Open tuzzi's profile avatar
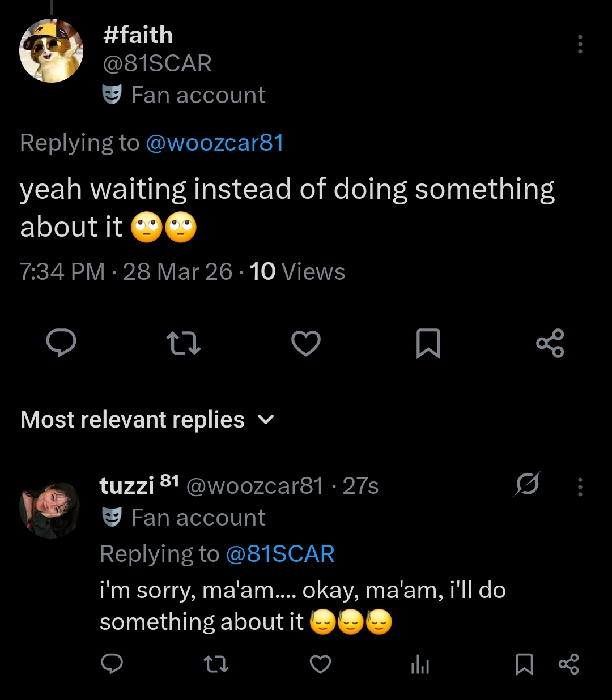Viewport: 612px width, 700px height. pos(50,510)
